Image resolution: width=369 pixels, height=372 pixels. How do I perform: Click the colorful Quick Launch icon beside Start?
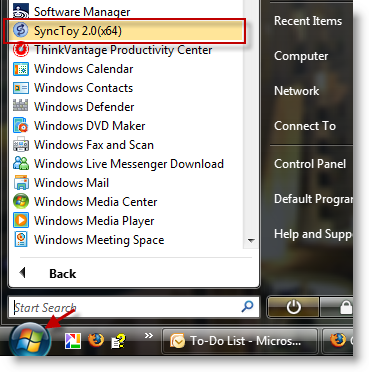click(x=73, y=341)
